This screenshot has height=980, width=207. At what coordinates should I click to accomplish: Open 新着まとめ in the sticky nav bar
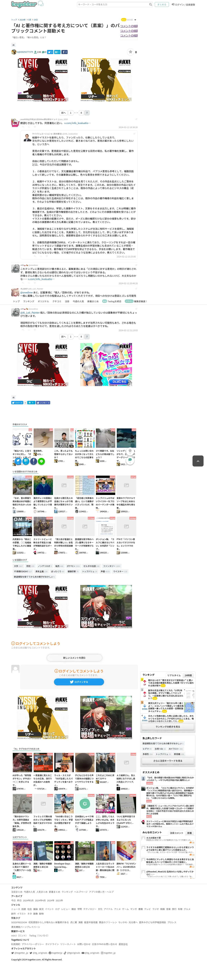click(x=93, y=301)
